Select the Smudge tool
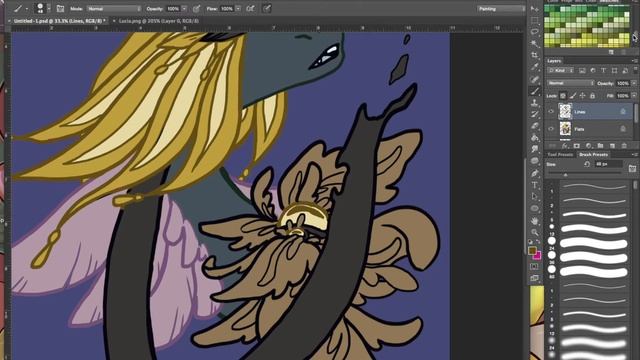 point(534,149)
